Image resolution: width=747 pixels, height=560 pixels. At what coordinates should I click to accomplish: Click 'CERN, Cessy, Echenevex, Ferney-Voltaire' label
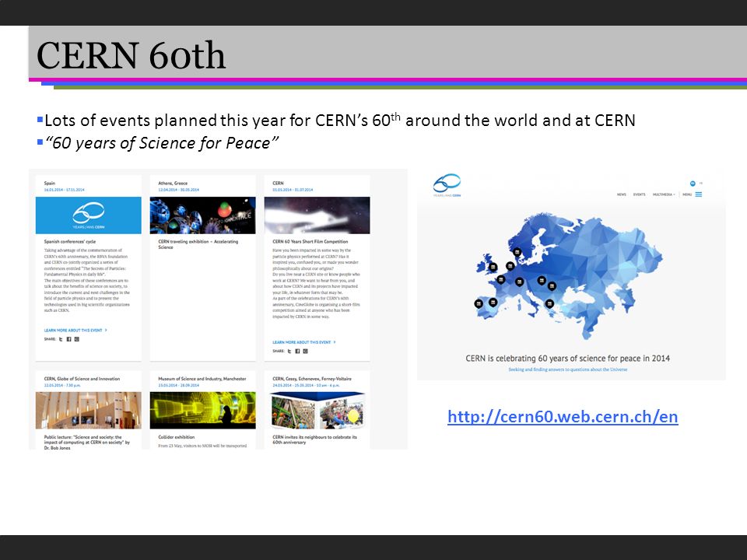312,379
